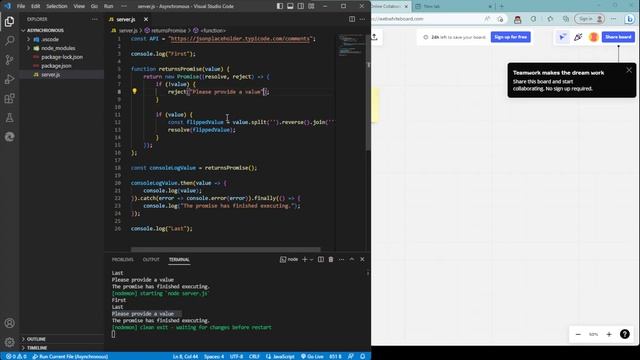Switch to the PROBLEMS panel tab
Image resolution: width=640 pixels, height=360 pixels.
122,260
